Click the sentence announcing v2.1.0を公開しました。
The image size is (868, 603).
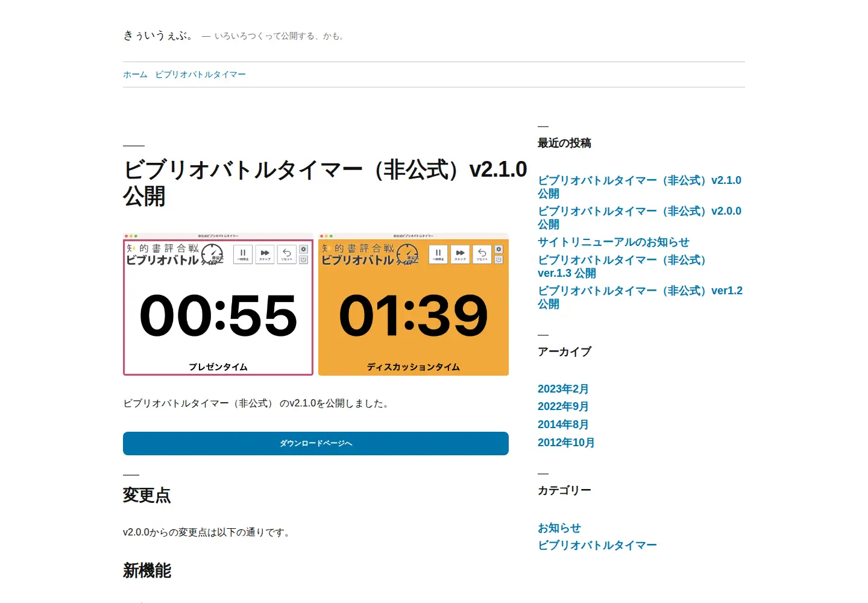(x=257, y=403)
